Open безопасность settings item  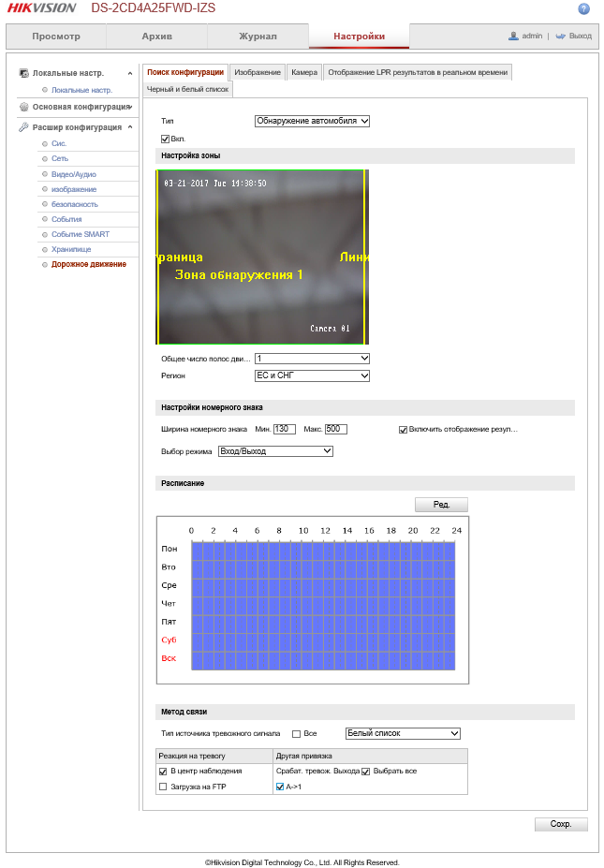(75, 204)
